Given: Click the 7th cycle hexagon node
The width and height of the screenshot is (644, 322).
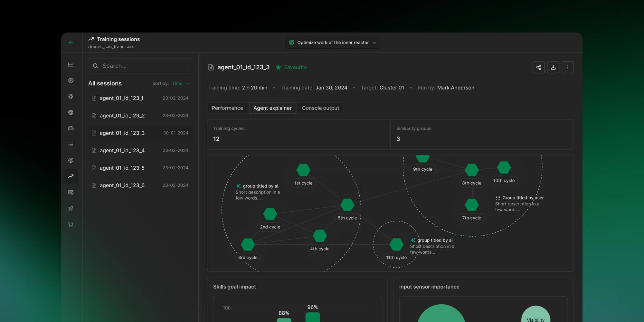Looking at the screenshot, I should pyautogui.click(x=472, y=205).
